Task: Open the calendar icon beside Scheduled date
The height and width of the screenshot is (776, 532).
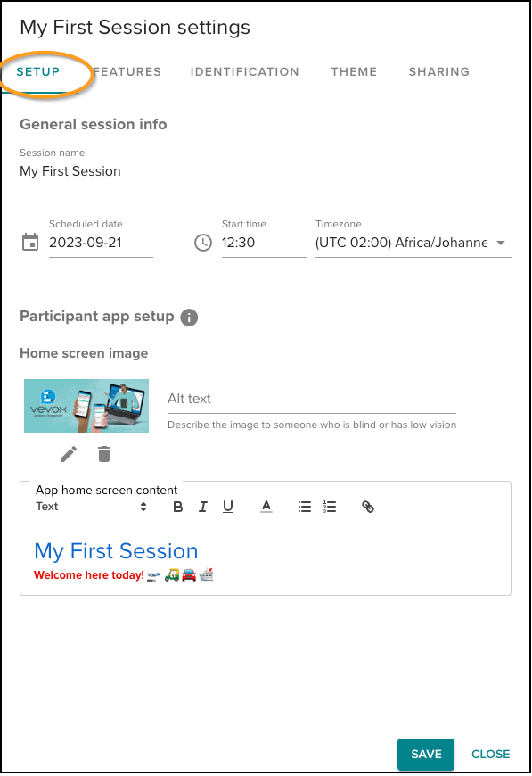Action: pyautogui.click(x=29, y=242)
